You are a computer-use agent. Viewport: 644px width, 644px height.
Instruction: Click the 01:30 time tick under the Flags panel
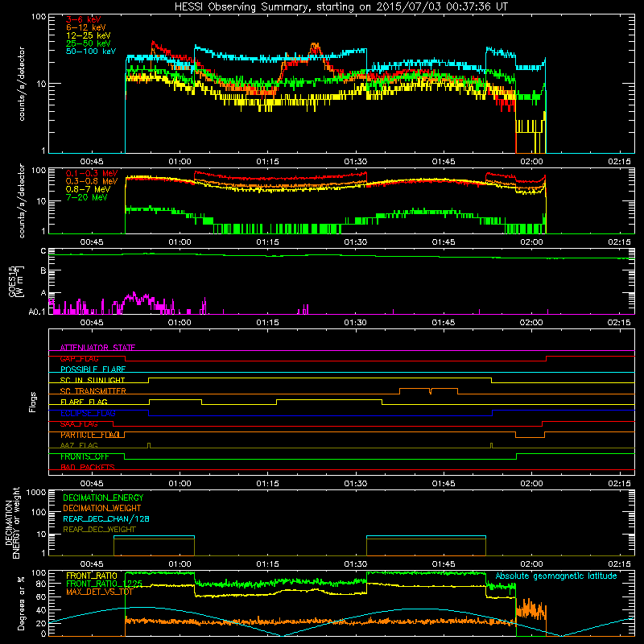(x=355, y=484)
